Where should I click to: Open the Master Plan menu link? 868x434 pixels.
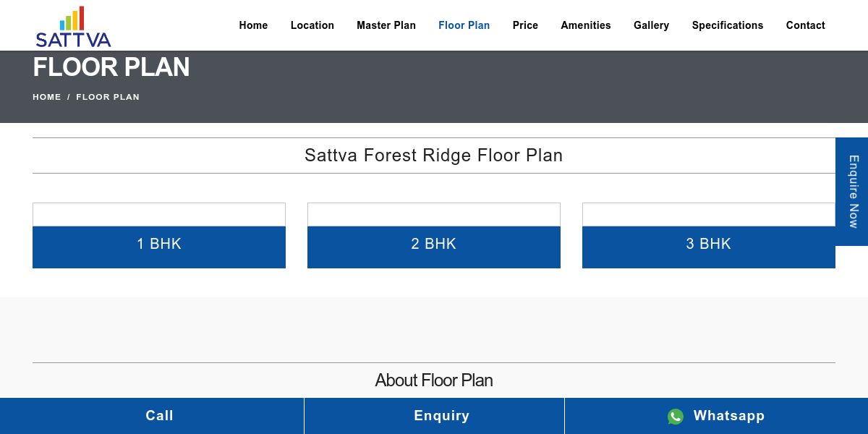[386, 25]
